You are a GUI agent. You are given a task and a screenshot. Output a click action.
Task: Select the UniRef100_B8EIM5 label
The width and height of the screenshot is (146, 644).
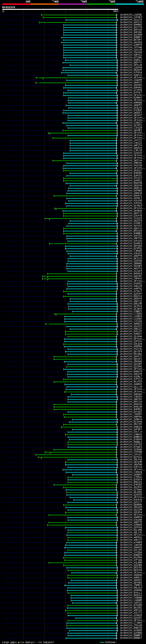[131, 304]
